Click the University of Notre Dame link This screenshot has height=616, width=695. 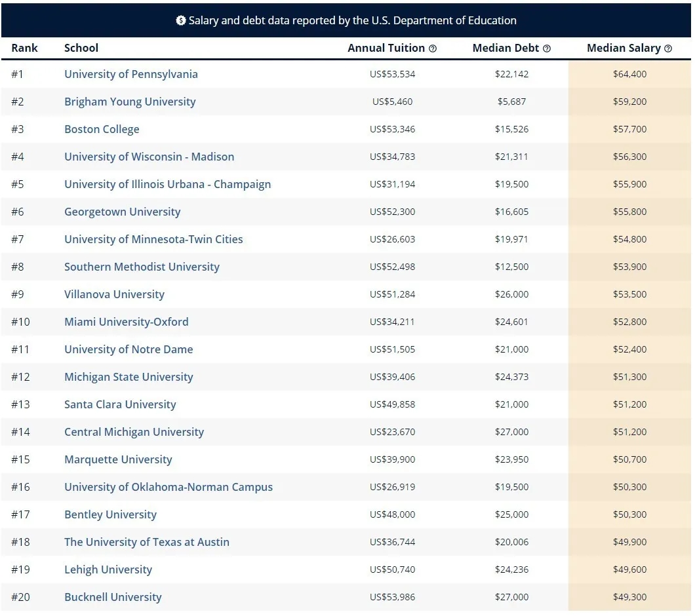click(x=129, y=349)
